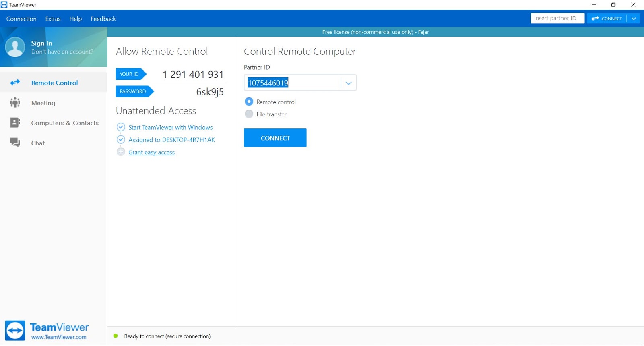Click the green connection status dot
This screenshot has height=346, width=644.
point(116,336)
